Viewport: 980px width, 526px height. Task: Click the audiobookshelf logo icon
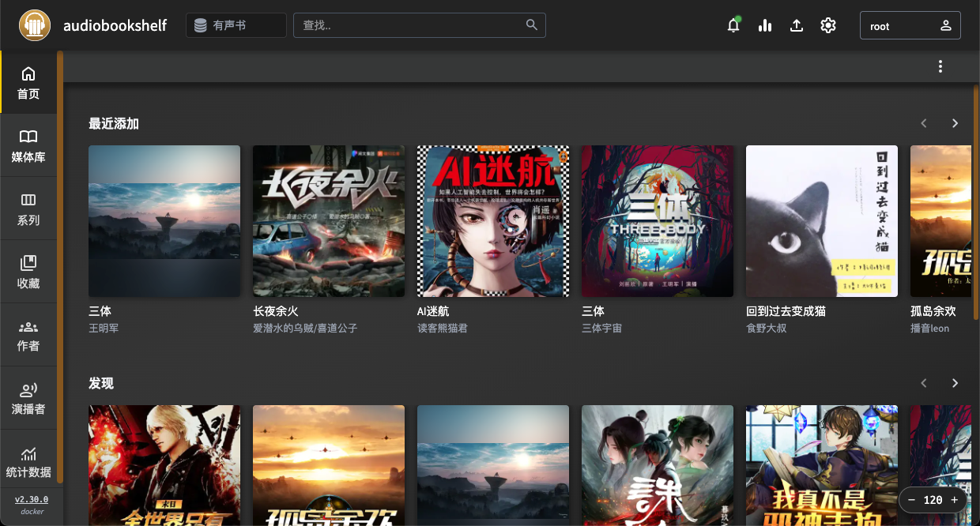[x=35, y=25]
